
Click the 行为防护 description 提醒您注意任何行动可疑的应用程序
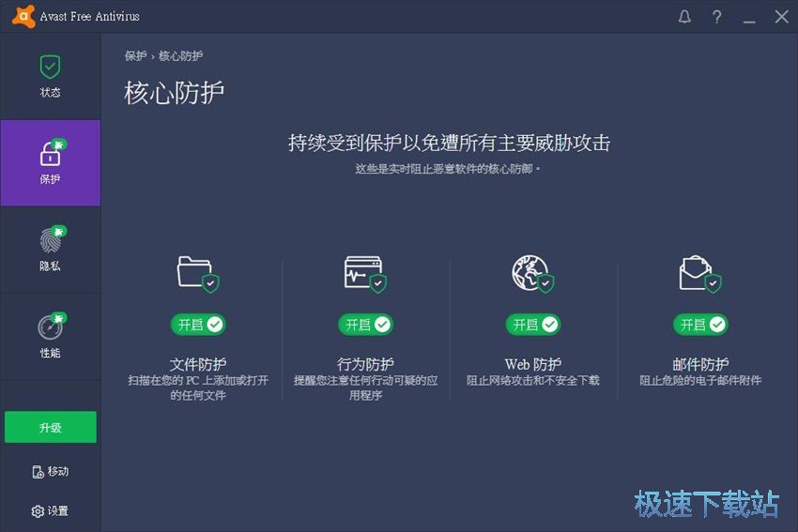[x=365, y=388]
